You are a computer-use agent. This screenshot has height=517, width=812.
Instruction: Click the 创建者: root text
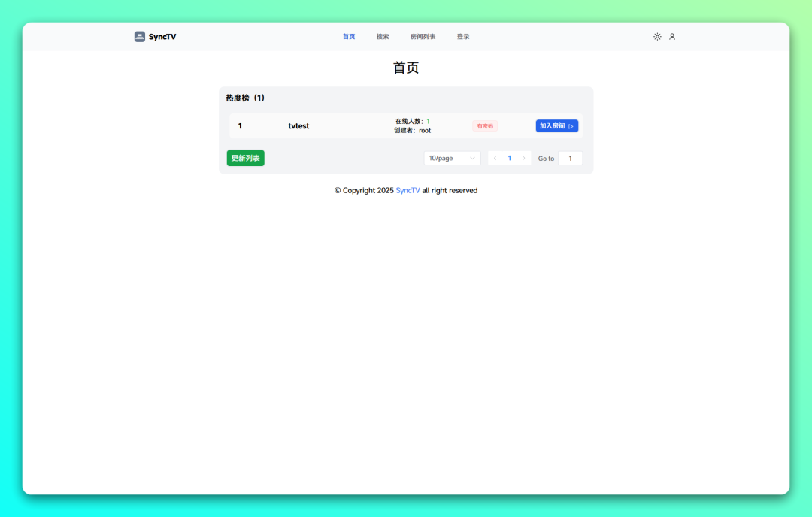[x=412, y=131]
